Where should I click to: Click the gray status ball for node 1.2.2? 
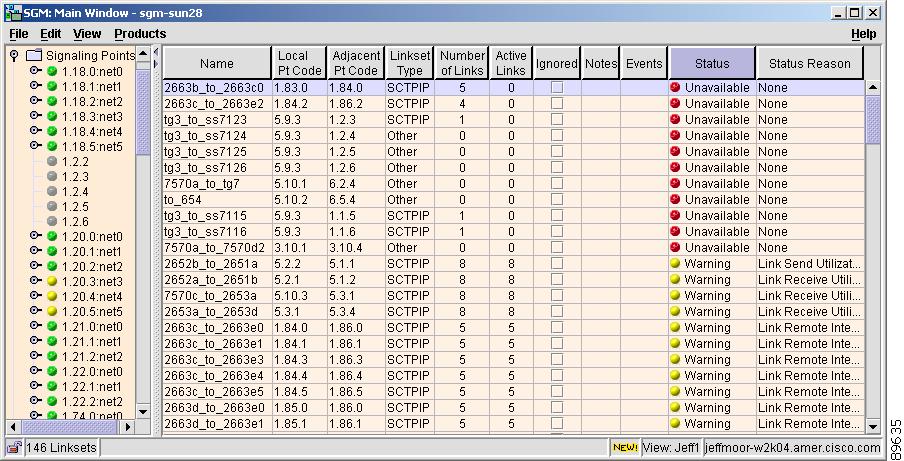52,162
